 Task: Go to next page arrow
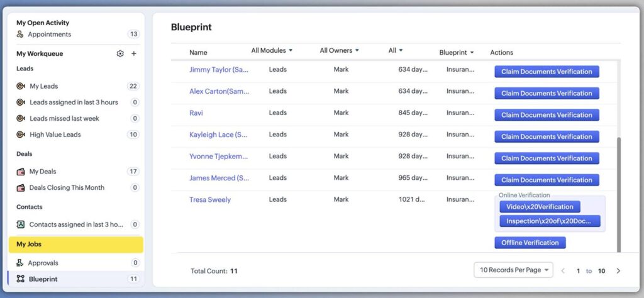click(618, 271)
